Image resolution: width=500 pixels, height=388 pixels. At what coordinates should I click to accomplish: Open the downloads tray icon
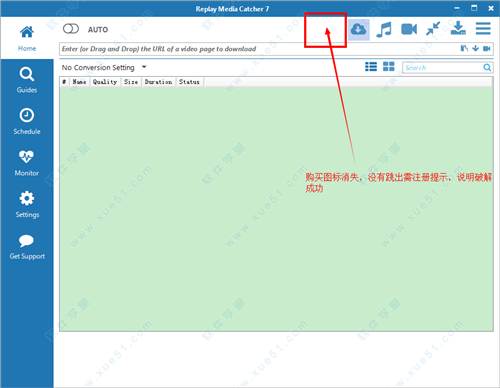pyautogui.click(x=458, y=28)
